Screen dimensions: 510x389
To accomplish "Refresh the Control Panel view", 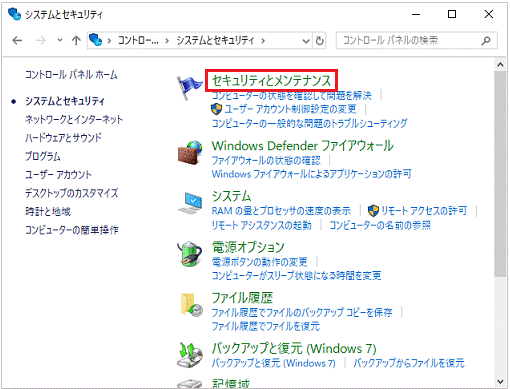I will tap(319, 41).
